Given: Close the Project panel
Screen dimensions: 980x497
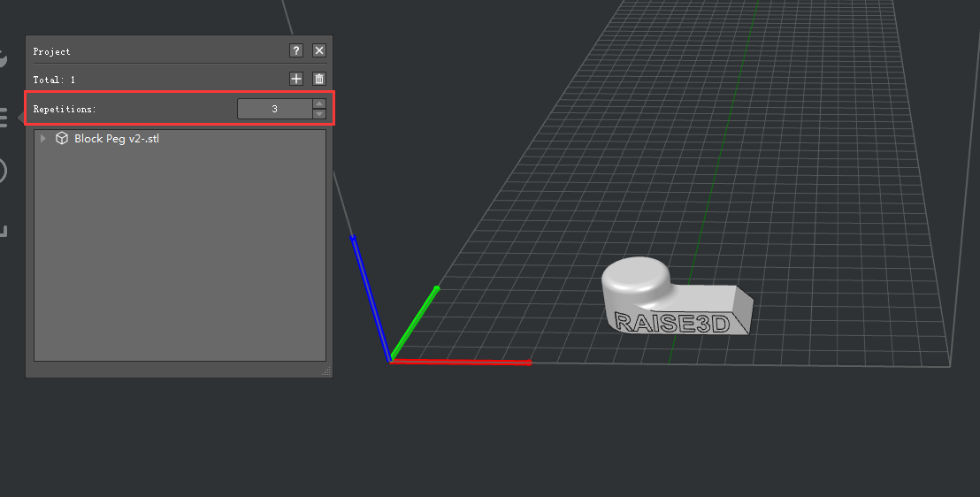Looking at the screenshot, I should (318, 50).
